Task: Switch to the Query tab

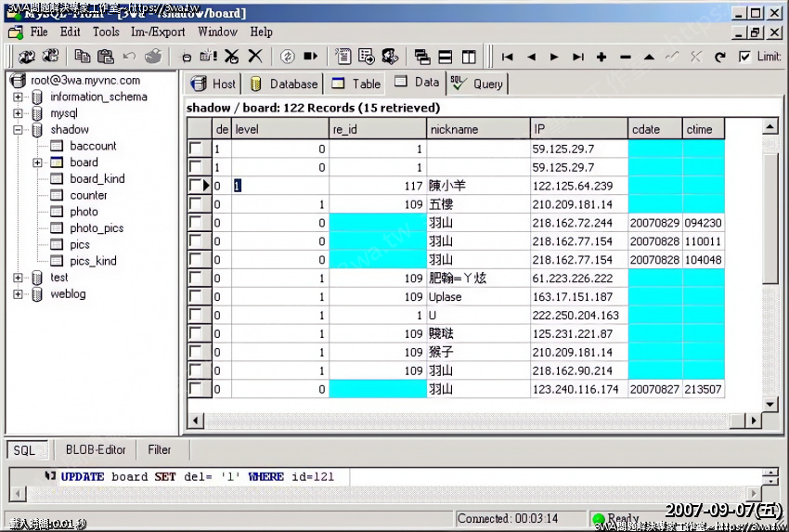Action: pos(478,84)
